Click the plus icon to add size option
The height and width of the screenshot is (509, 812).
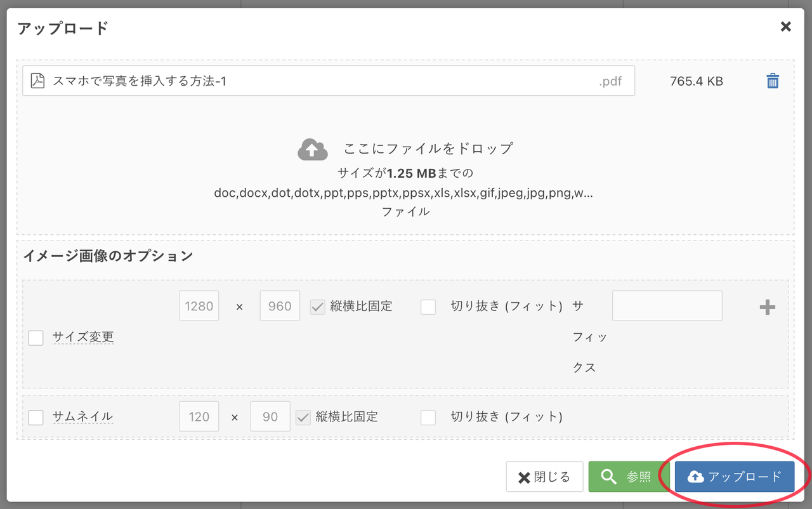(x=767, y=307)
